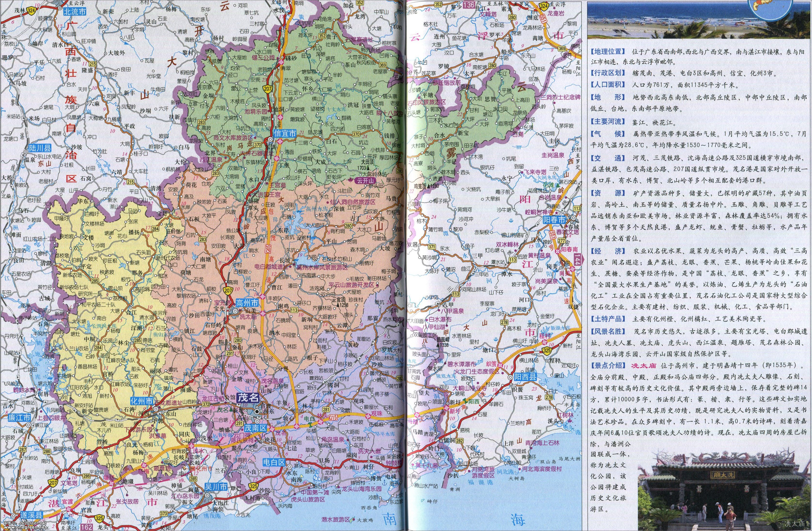Click the 信宜市 blue city label
812x531 pixels.
(x=285, y=133)
